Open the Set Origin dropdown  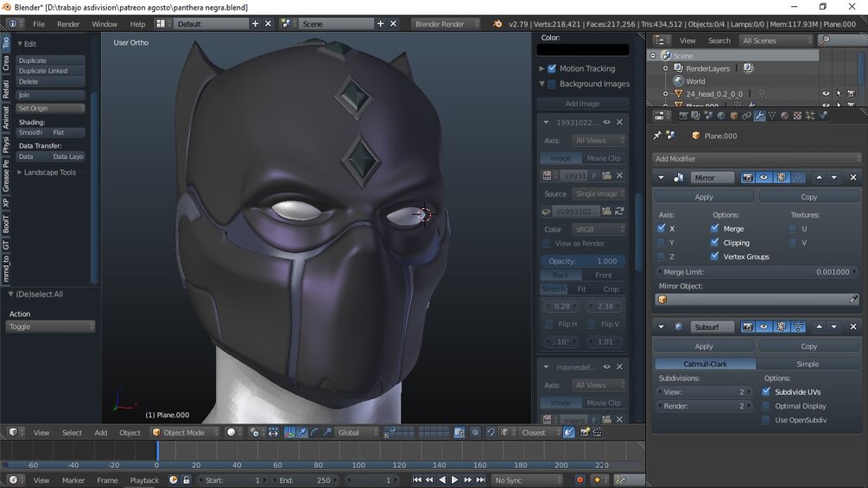[50, 109]
